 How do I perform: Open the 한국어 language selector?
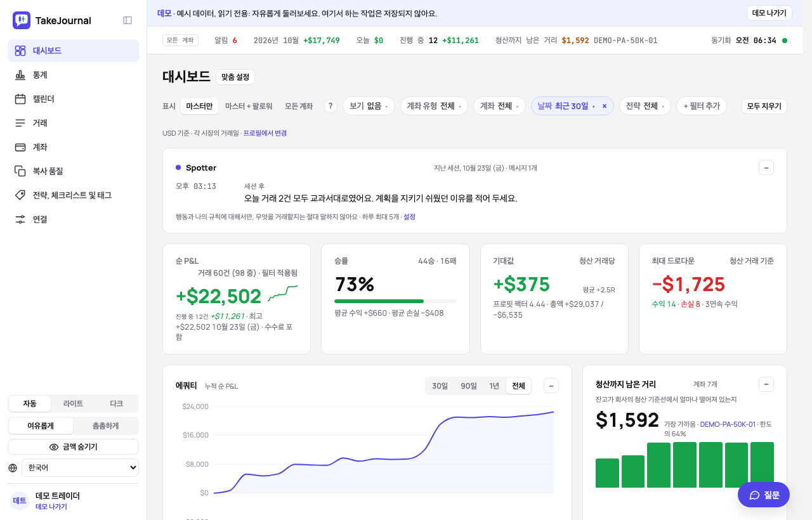coord(80,468)
